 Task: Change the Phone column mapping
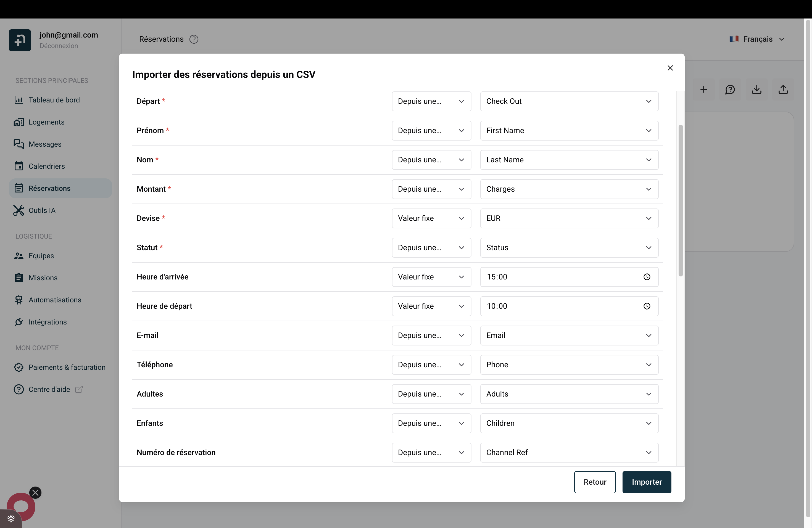click(x=569, y=365)
